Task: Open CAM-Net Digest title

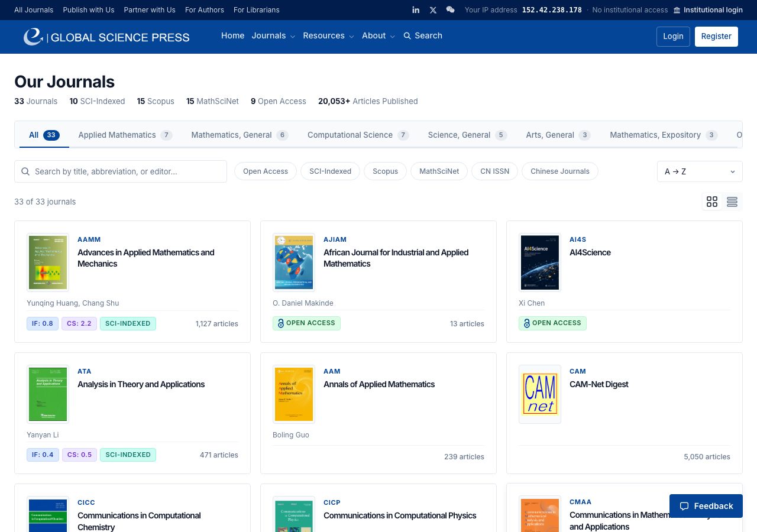Action: tap(599, 384)
